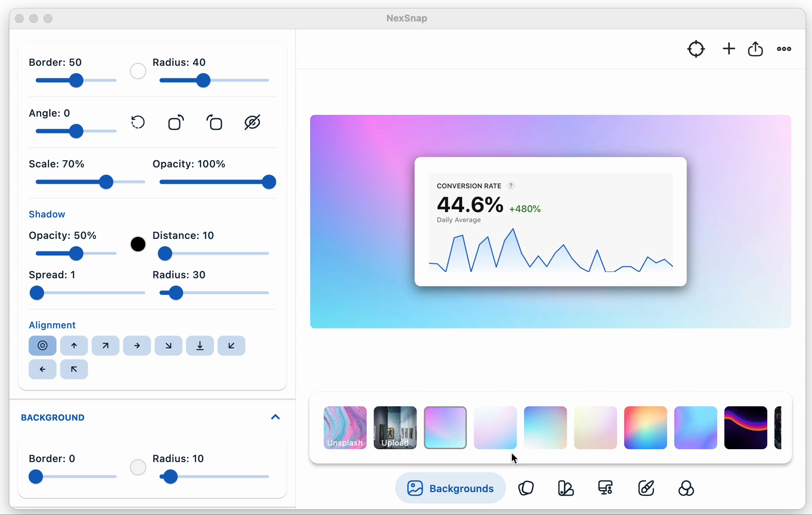The image size is (812, 515).
Task: Align to bottom-right corner arrow
Action: coord(168,346)
